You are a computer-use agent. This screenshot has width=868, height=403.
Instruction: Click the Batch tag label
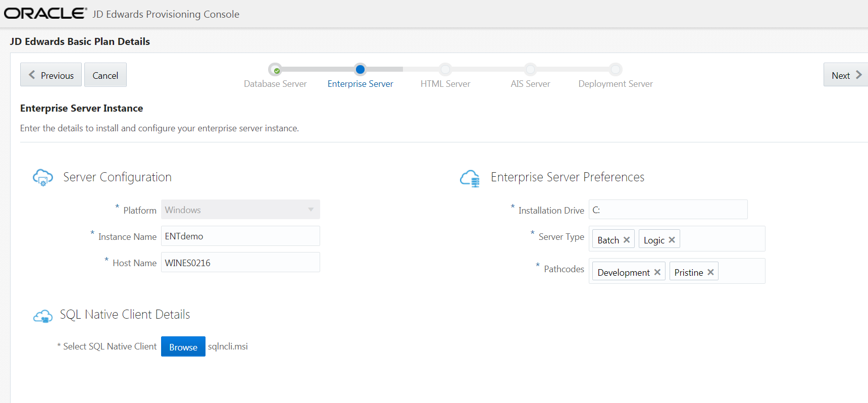tap(608, 240)
